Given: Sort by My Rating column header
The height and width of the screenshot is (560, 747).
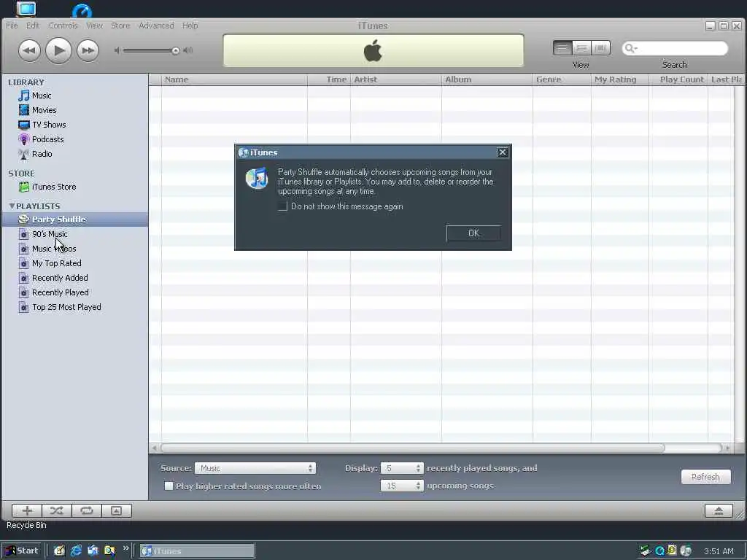Looking at the screenshot, I should 620,79.
